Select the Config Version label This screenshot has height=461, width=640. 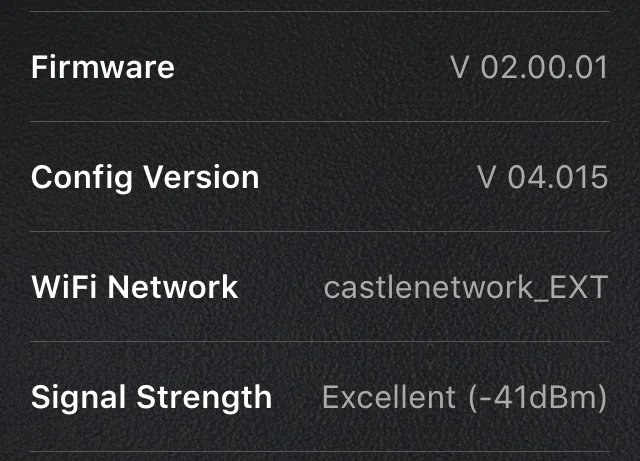tap(145, 178)
